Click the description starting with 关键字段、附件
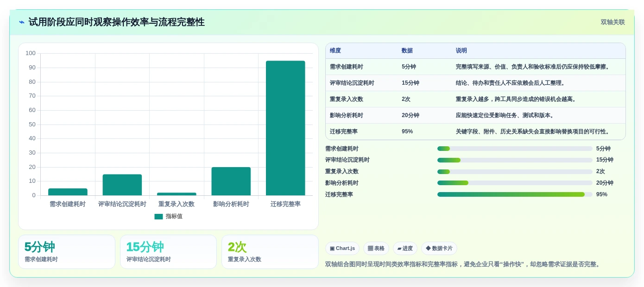The height and width of the screenshot is (287, 644). pyautogui.click(x=534, y=131)
